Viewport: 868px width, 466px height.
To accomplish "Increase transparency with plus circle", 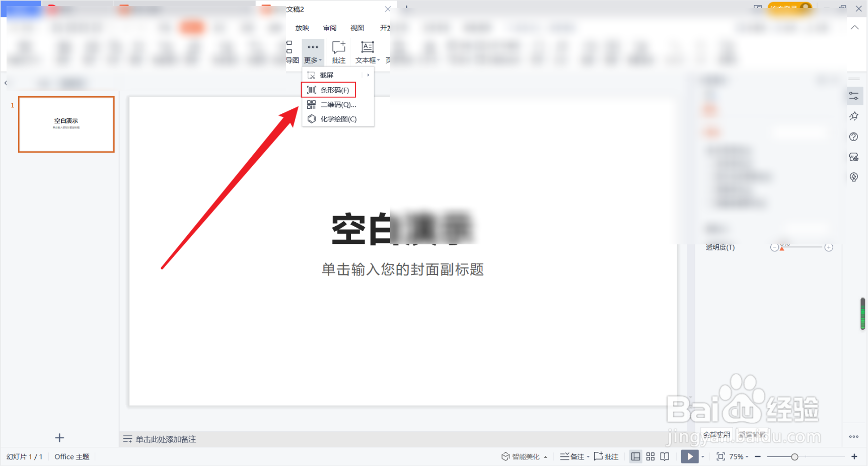I will pyautogui.click(x=829, y=247).
